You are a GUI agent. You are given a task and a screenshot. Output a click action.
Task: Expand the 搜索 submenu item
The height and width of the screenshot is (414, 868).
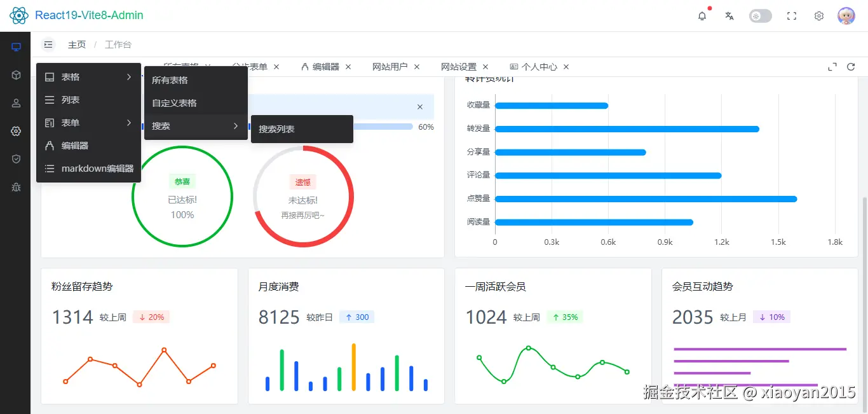click(x=196, y=126)
